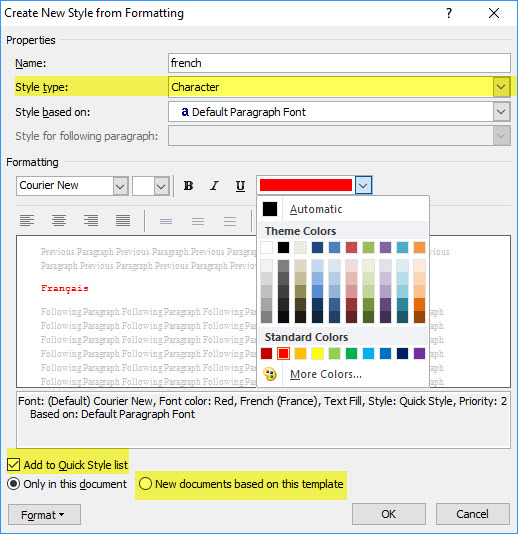This screenshot has width=518, height=534.
Task: Toggle Italic formatting button
Action: [x=214, y=186]
